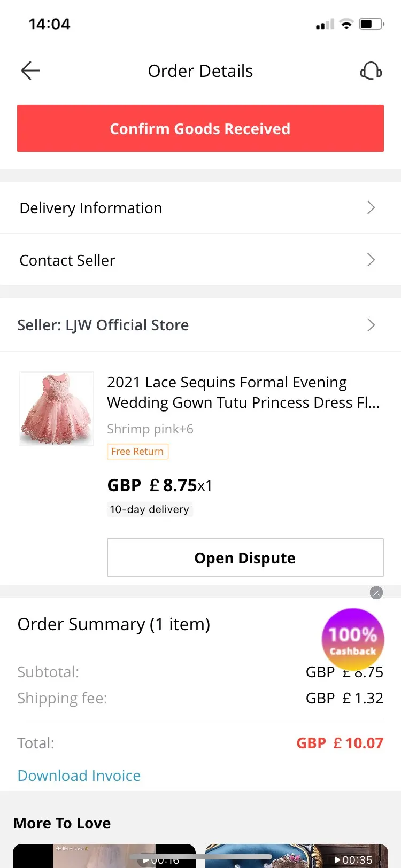Viewport: 401px width, 868px height.
Task: Tap the Free Return tag
Action: click(137, 452)
